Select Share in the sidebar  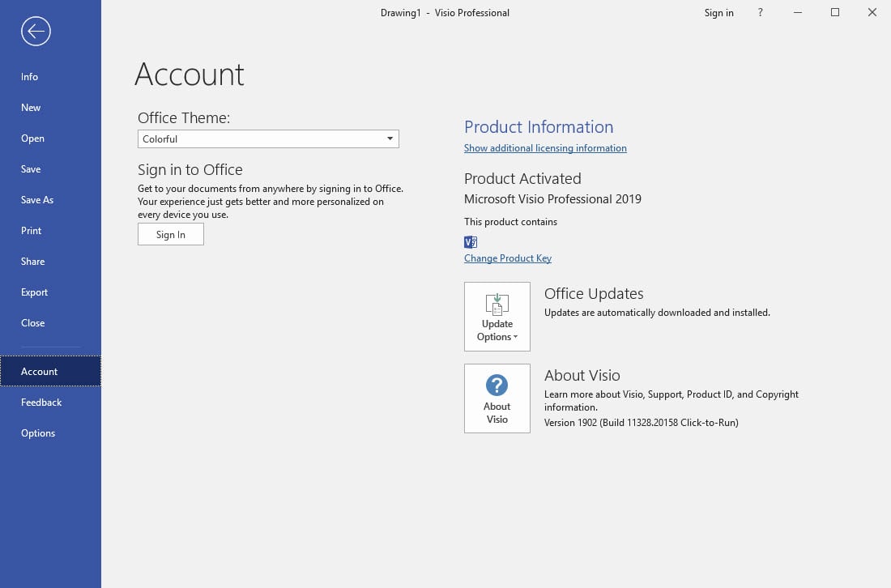pyautogui.click(x=50, y=262)
